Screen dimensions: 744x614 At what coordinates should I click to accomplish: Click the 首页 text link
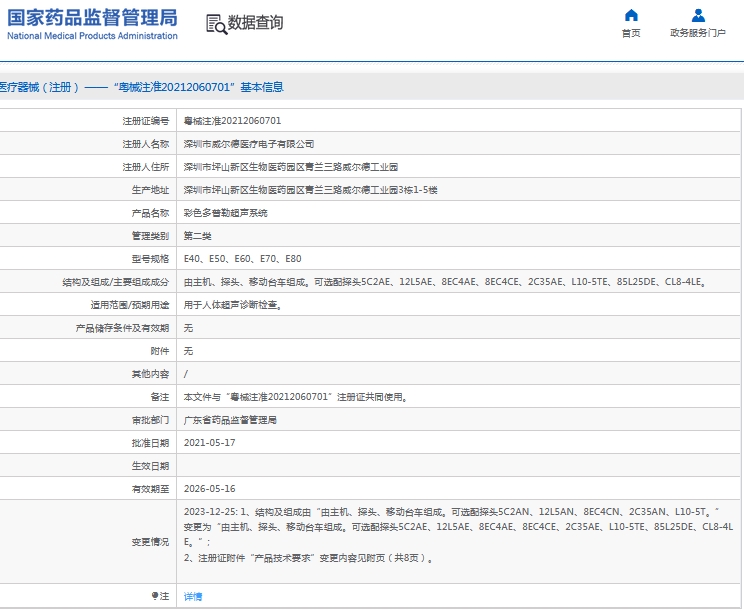[631, 33]
